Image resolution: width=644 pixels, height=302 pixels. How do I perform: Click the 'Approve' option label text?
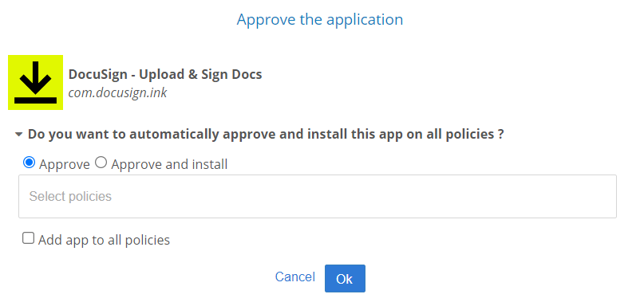tap(65, 164)
